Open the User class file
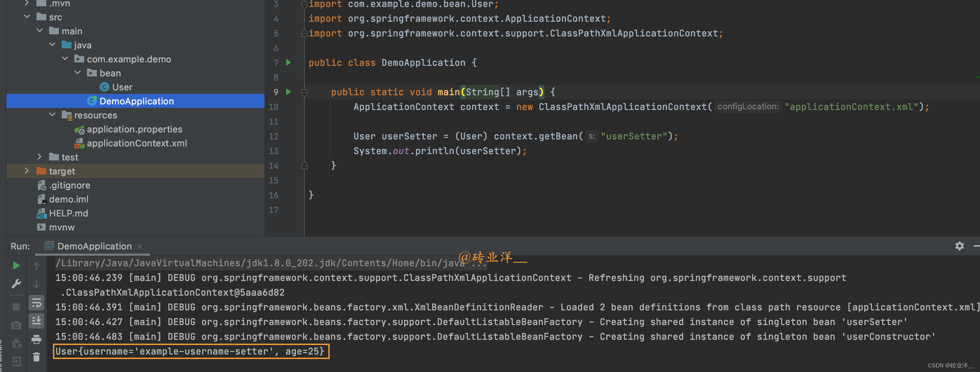980x372 pixels. tap(122, 87)
